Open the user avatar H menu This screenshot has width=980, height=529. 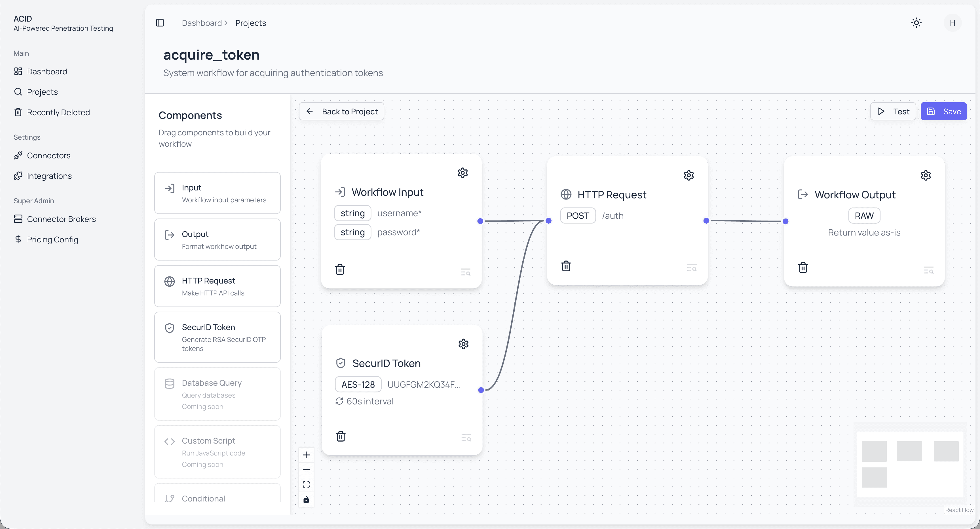click(x=952, y=23)
